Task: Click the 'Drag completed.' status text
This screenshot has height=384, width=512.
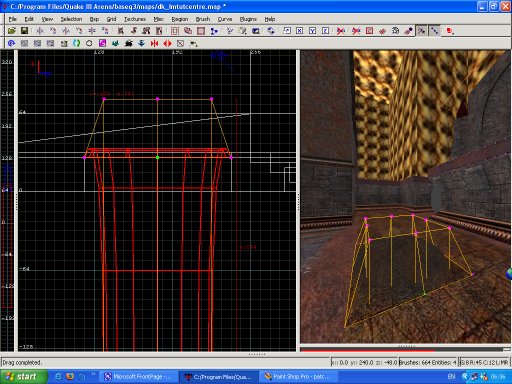Action: coord(22,362)
